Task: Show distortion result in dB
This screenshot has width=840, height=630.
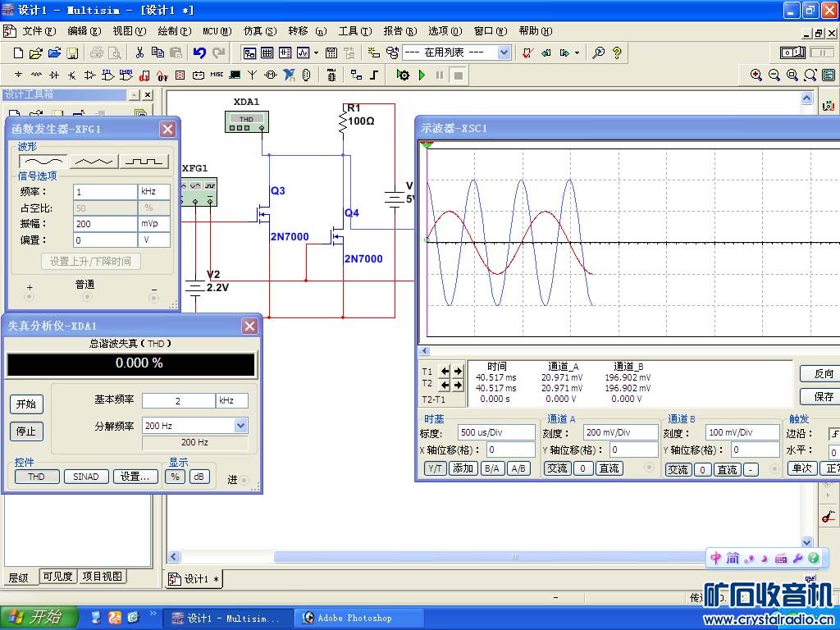Action: (199, 477)
